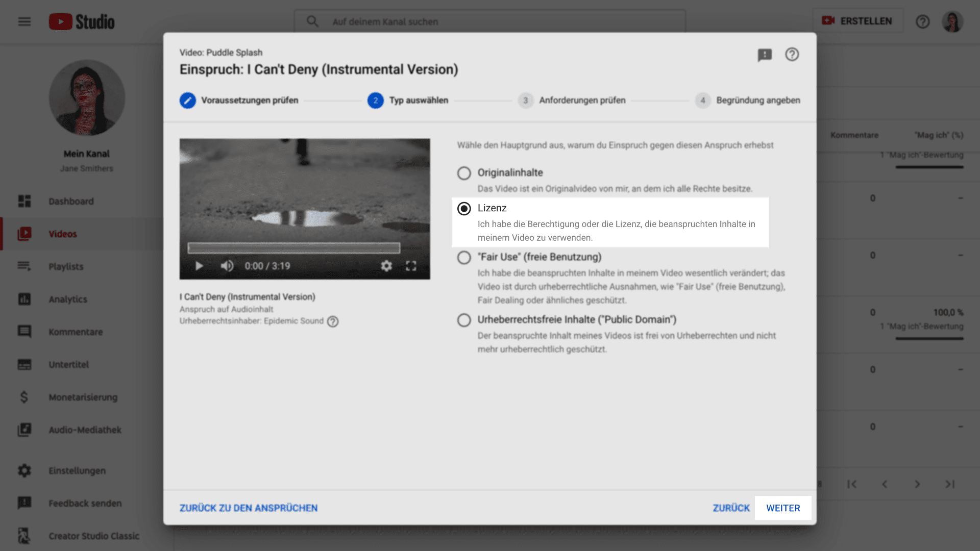
Task: Select the Lizenz radio option
Action: pos(464,209)
